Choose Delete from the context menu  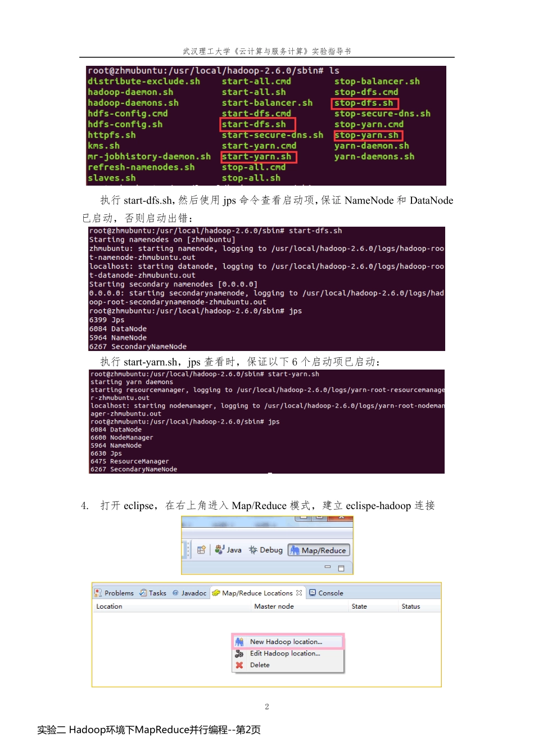point(287,665)
